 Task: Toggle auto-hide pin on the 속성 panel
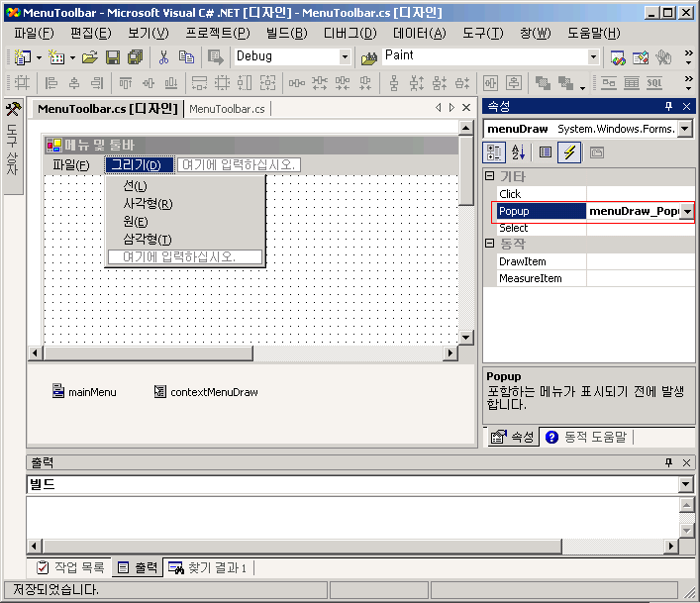pyautogui.click(x=668, y=106)
